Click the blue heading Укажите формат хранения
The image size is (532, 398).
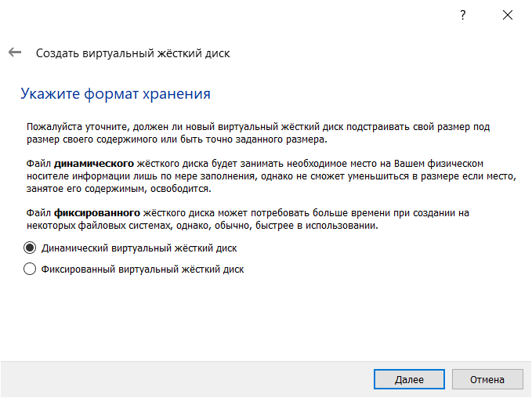[115, 94]
